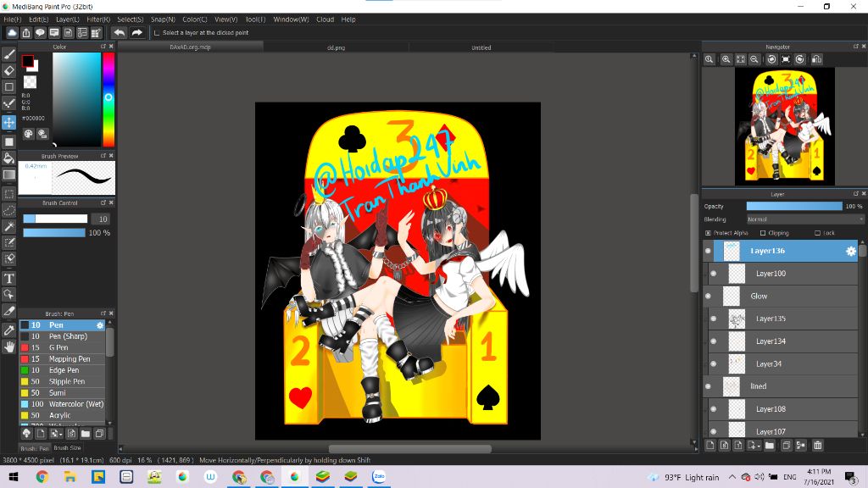The width and height of the screenshot is (868, 488).
Task: Switch to dd.png document tab
Action: tap(336, 47)
